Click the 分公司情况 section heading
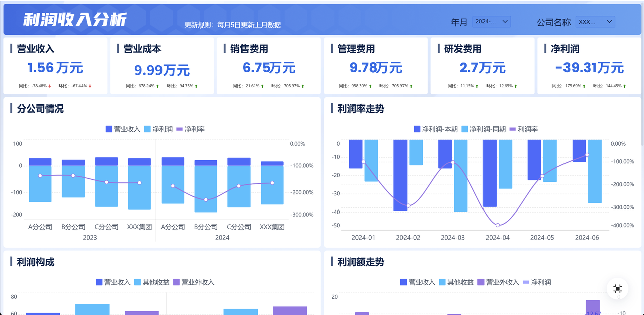644x315 pixels. tap(40, 109)
